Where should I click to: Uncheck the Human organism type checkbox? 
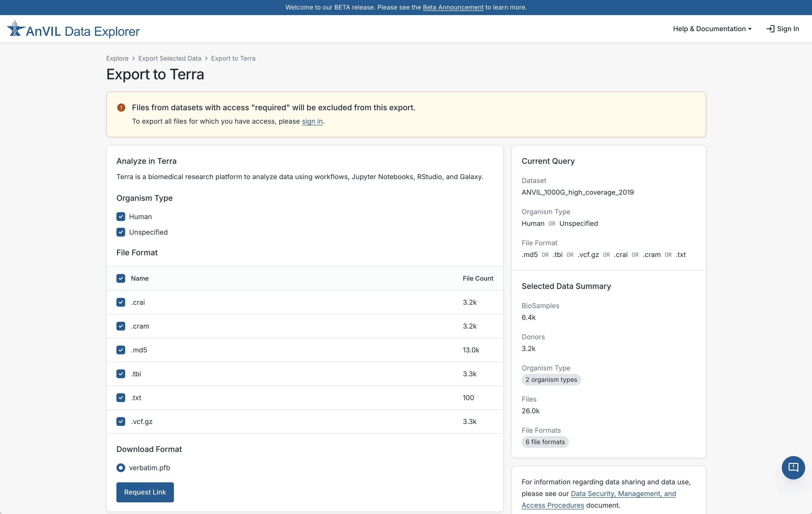(120, 217)
